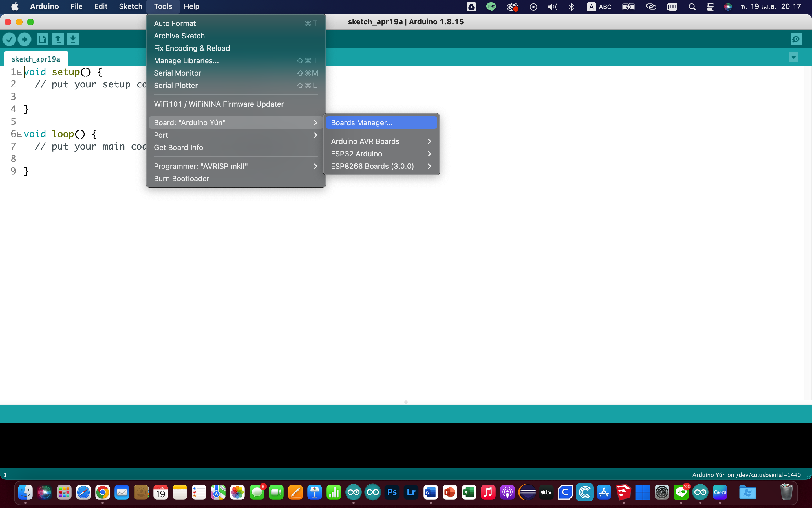The height and width of the screenshot is (508, 812).
Task: Open the volume control in the menu bar
Action: (x=552, y=7)
